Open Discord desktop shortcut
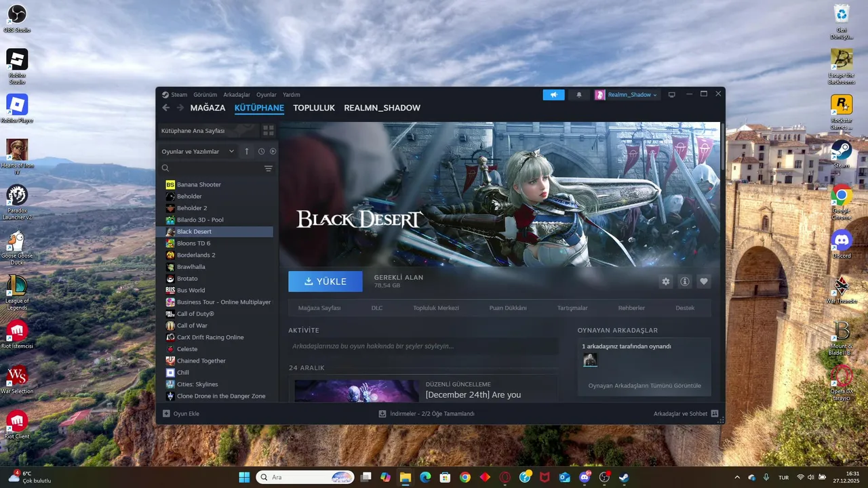Image resolution: width=868 pixels, height=488 pixels. (842, 244)
